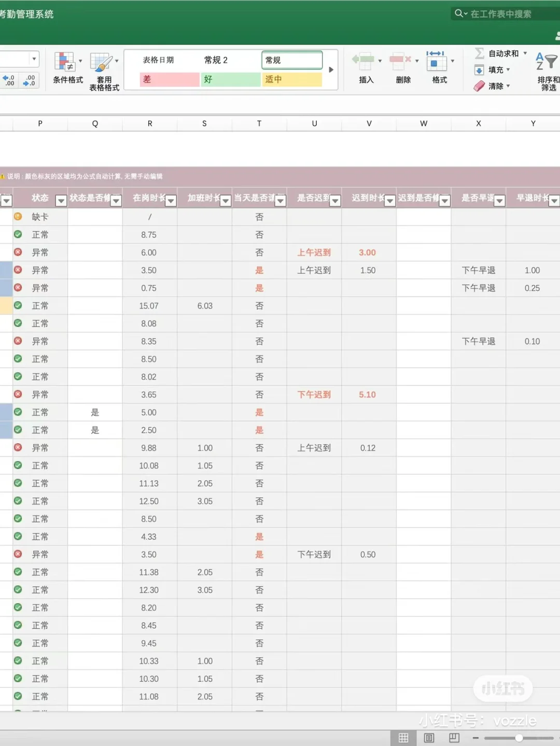The width and height of the screenshot is (560, 746).
Task: Click the 缺卡 status cell
Action: pos(40,217)
